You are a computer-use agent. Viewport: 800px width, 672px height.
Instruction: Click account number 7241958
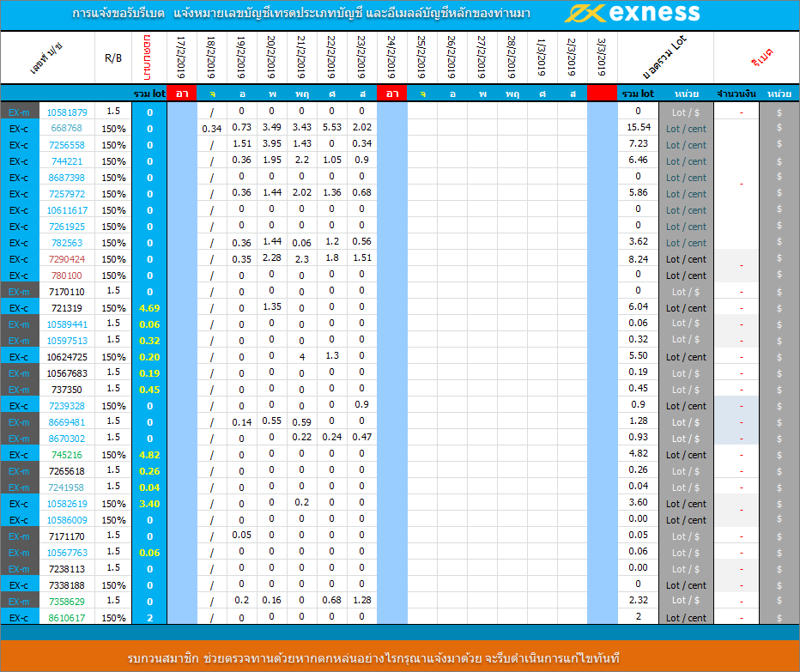(67, 487)
